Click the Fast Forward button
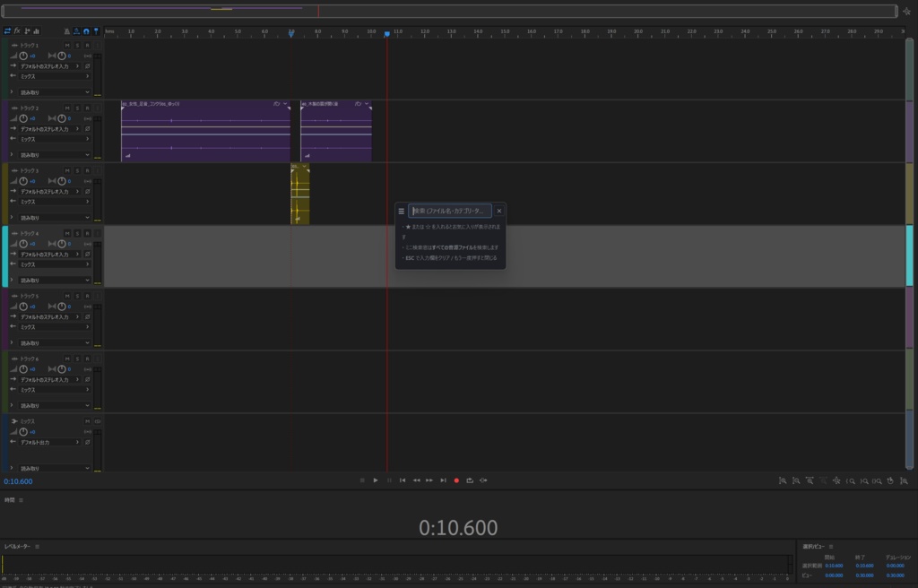The width and height of the screenshot is (918, 588). (429, 480)
